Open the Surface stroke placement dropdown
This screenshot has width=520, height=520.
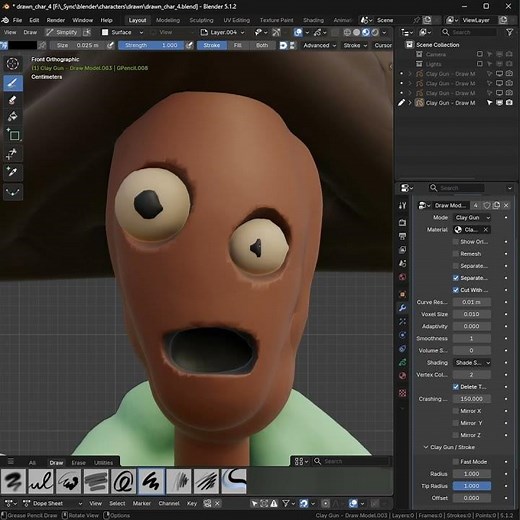[122, 32]
